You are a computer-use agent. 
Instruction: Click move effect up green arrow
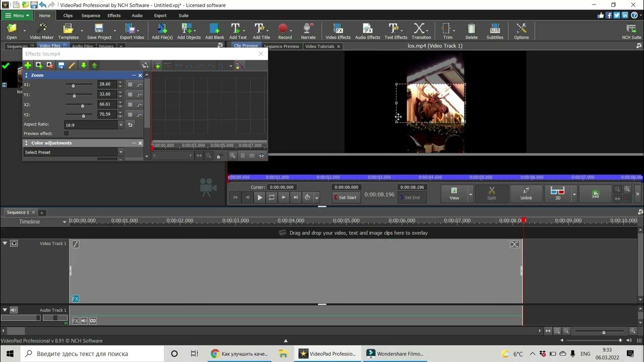pos(94,65)
